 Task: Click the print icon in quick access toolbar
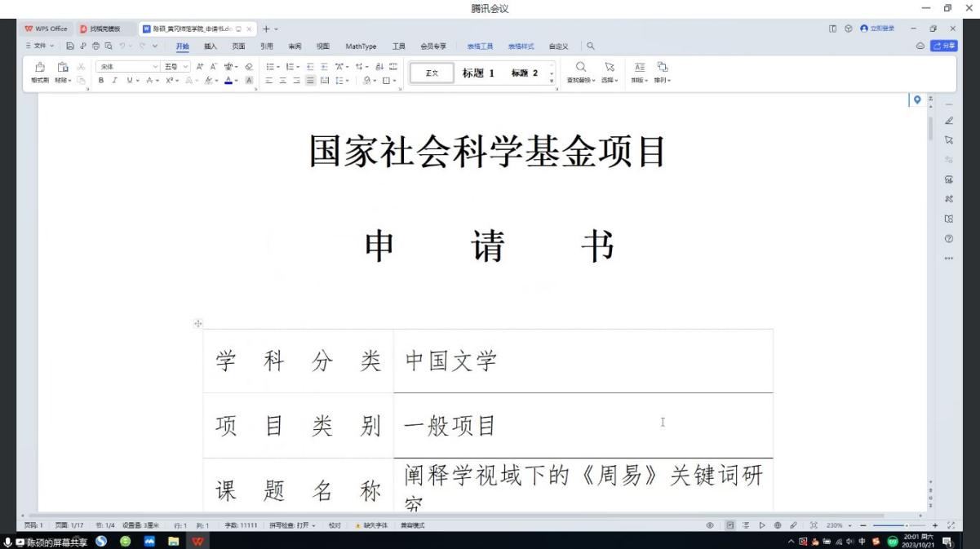pyautogui.click(x=94, y=46)
